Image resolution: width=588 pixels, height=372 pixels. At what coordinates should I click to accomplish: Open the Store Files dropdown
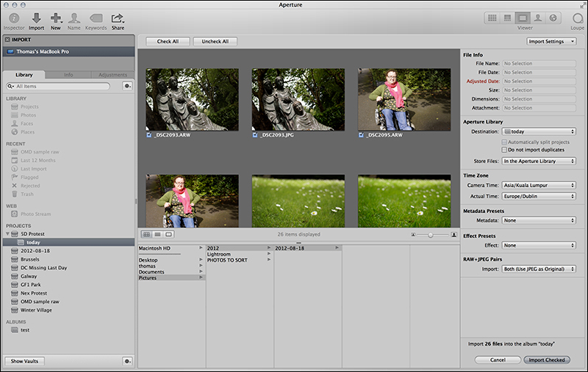tap(539, 161)
